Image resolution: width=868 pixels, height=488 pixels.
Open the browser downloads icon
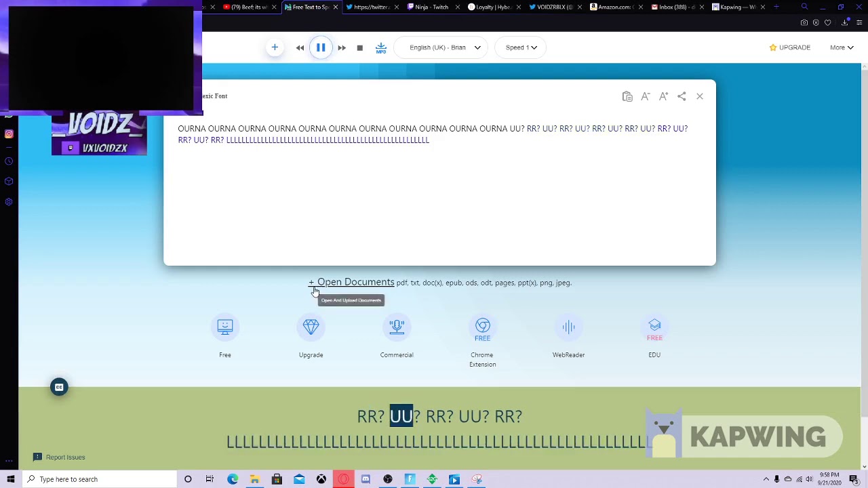[845, 22]
